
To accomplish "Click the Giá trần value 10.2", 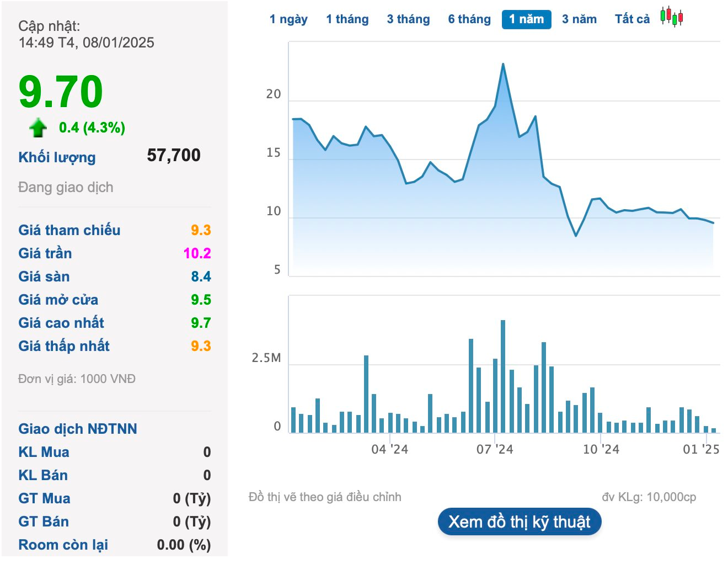I will coord(197,253).
